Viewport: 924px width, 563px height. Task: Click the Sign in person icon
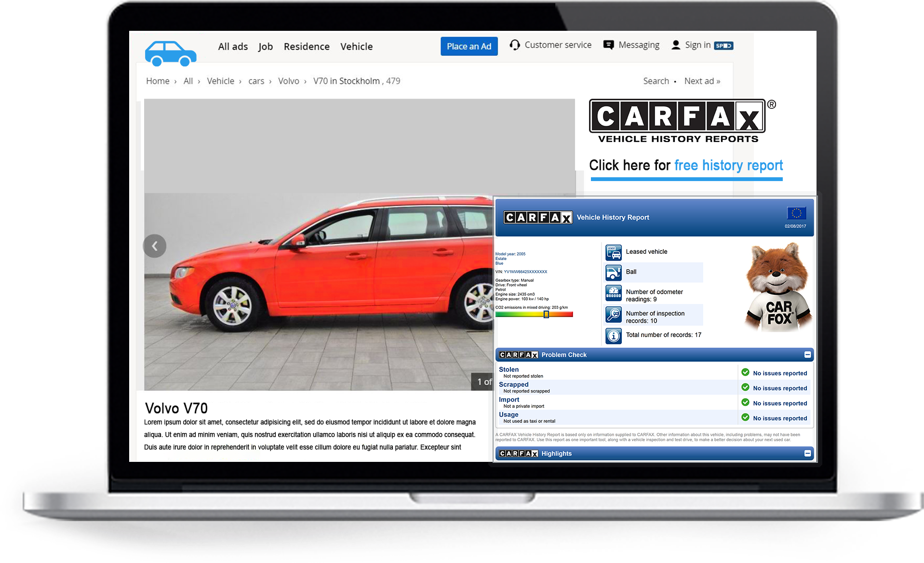[676, 45]
